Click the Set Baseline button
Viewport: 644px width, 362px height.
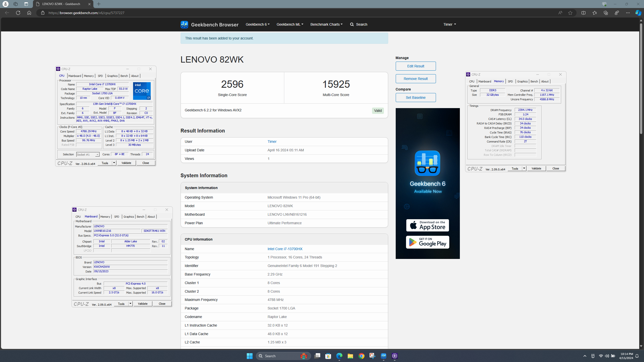coord(416,98)
